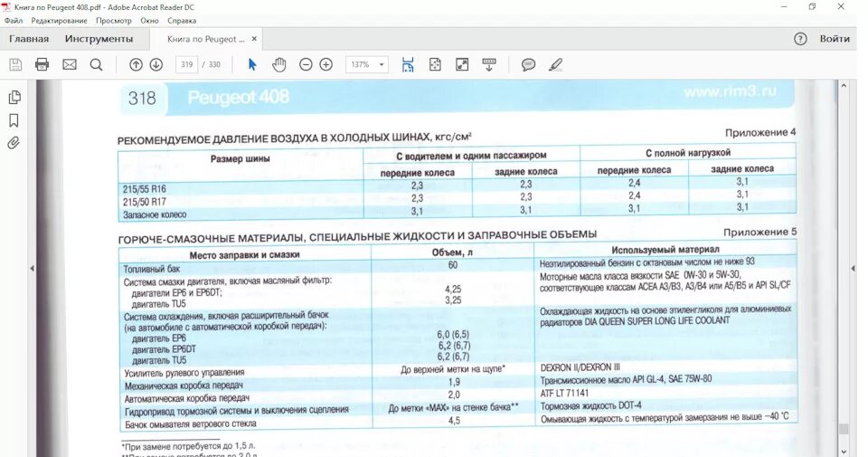868x457 pixels.
Task: Click 'Автоматическая коробка передач' row
Action: 187,398
